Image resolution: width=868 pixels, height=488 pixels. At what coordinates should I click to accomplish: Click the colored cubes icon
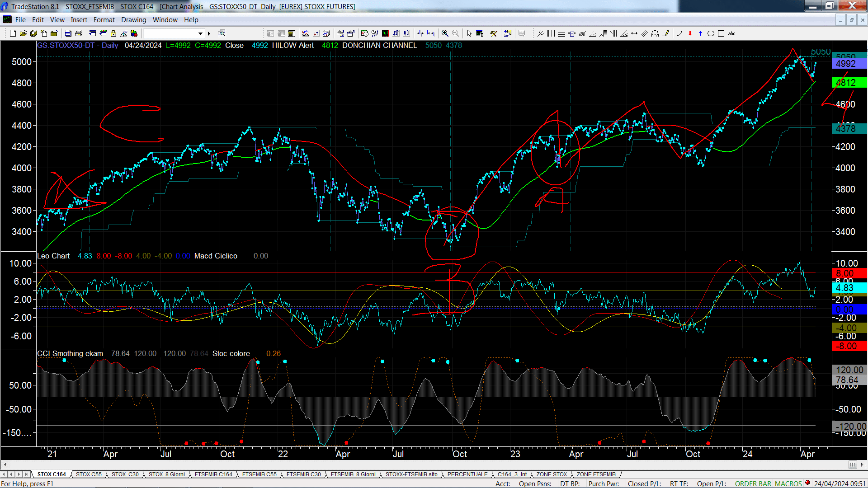coord(134,33)
